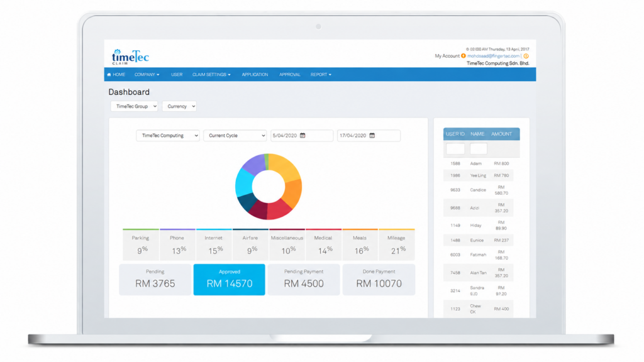
Task: Select the Mileage 21% category card
Action: pos(396,244)
